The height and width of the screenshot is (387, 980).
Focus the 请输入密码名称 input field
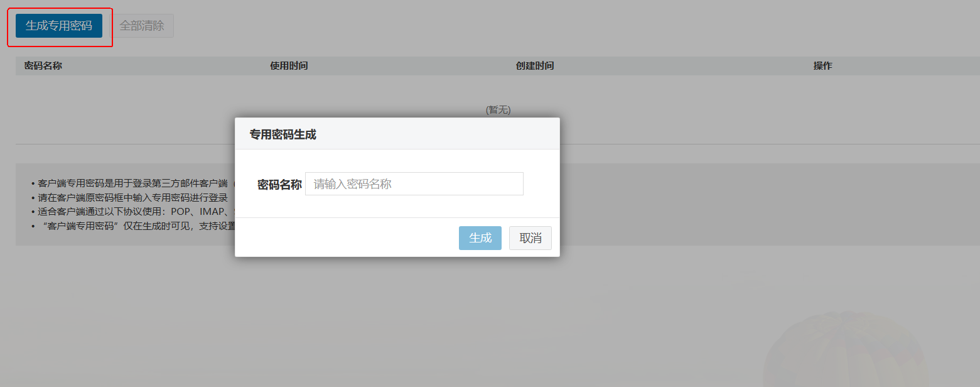click(414, 184)
